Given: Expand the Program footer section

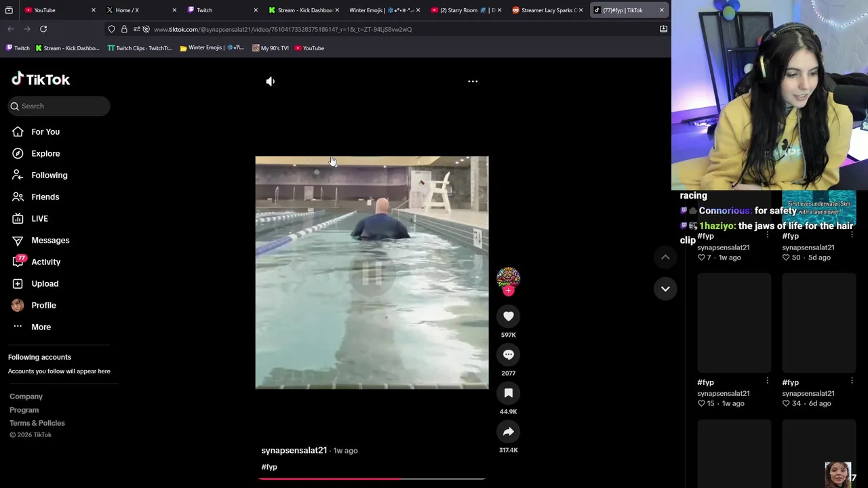Looking at the screenshot, I should (x=24, y=410).
